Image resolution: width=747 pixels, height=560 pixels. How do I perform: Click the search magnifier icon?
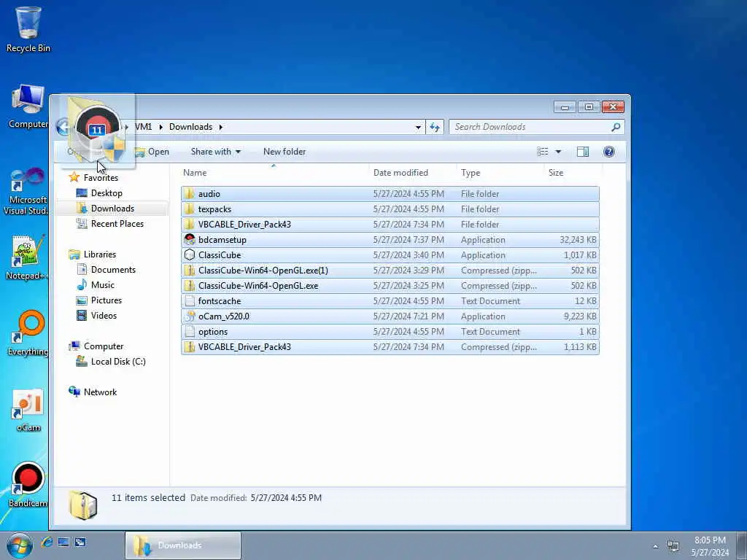click(616, 127)
